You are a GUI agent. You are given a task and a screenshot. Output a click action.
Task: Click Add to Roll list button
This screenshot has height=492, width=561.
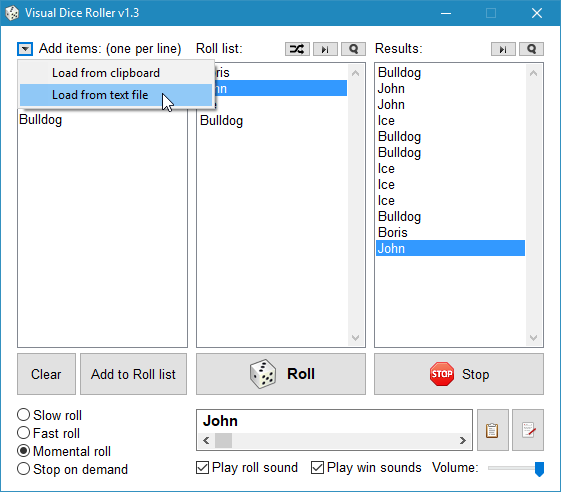tap(133, 374)
